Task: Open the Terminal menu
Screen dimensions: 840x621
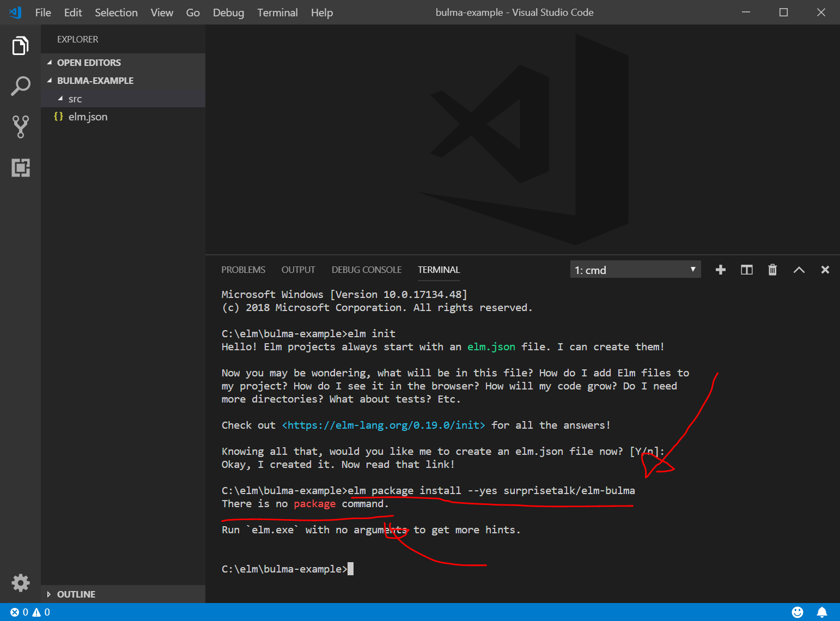Action: pos(277,12)
